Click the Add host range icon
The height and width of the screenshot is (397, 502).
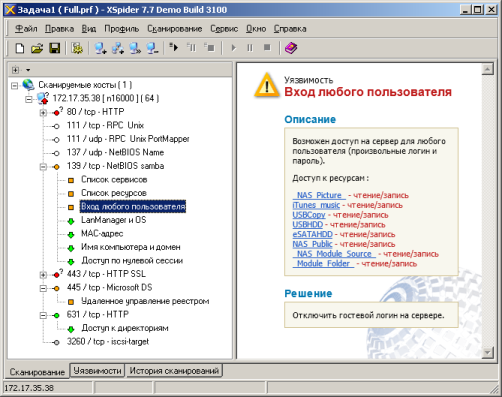118,48
